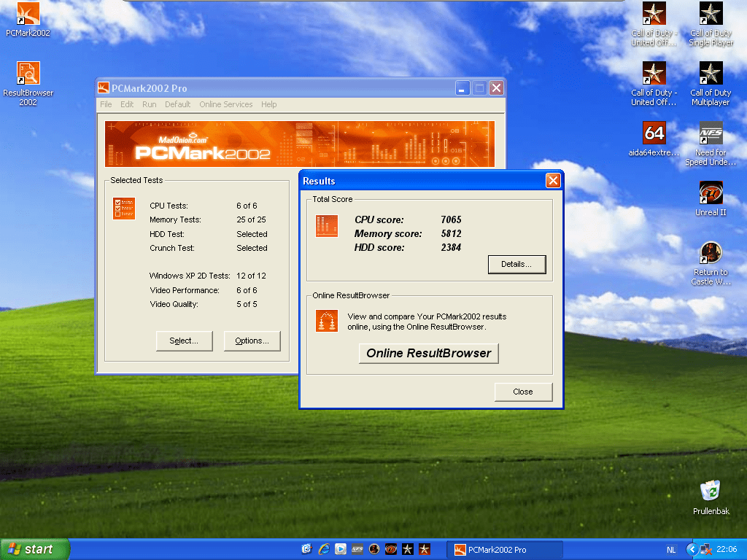Launch Call of Duty multiplayer quick launch icon
Screen dimensions: 747x560
click(407, 549)
